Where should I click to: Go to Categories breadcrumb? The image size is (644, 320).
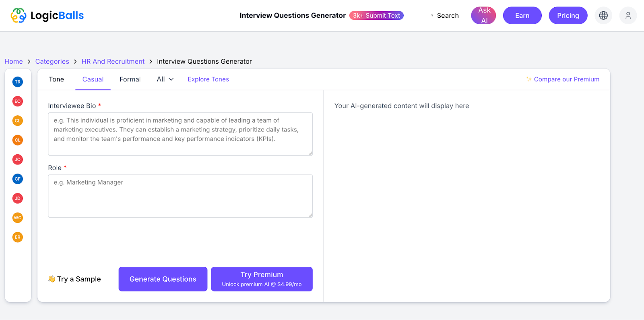coord(52,61)
